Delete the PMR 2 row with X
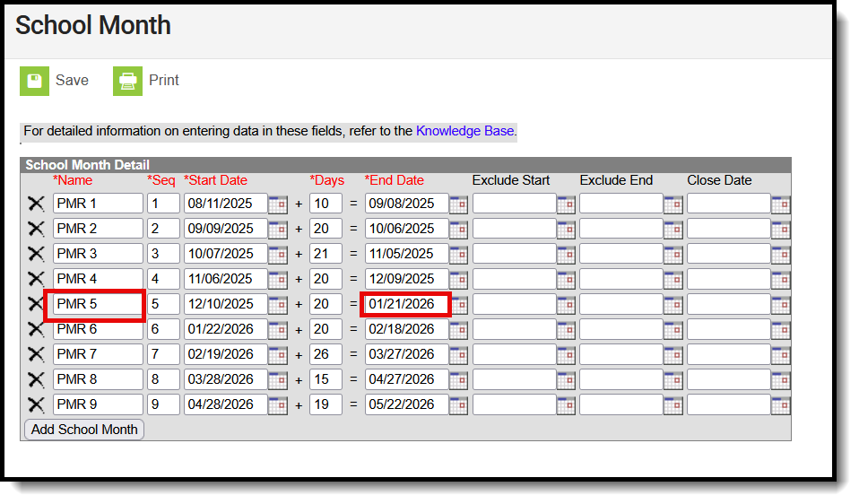The image size is (859, 504). click(36, 229)
